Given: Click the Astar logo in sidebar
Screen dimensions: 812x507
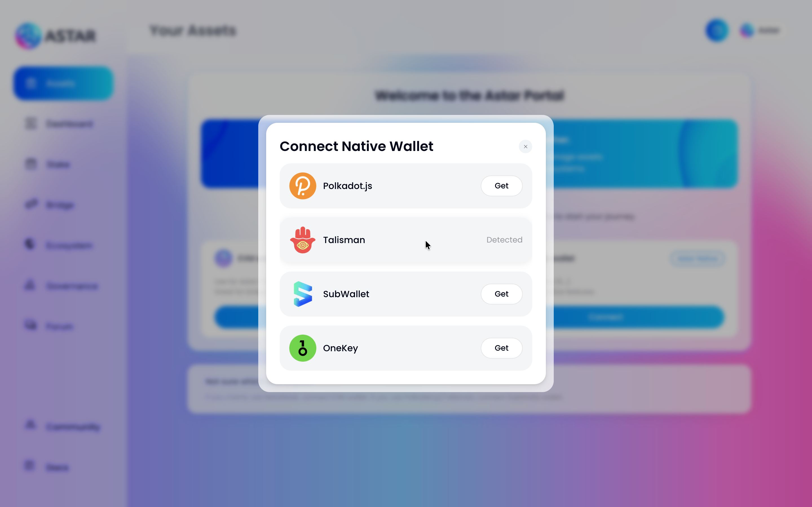Looking at the screenshot, I should click(x=56, y=36).
